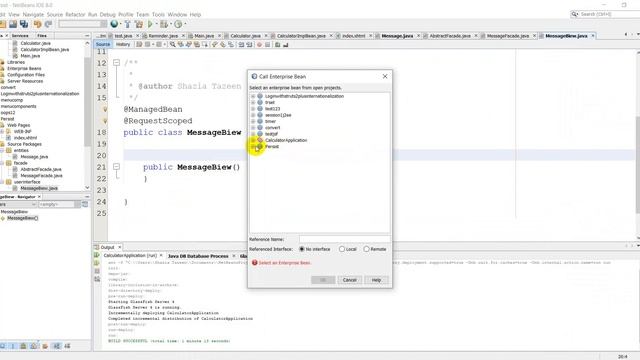Click the disabled OK button in dialog
This screenshot has width=640, height=360.
point(323,280)
